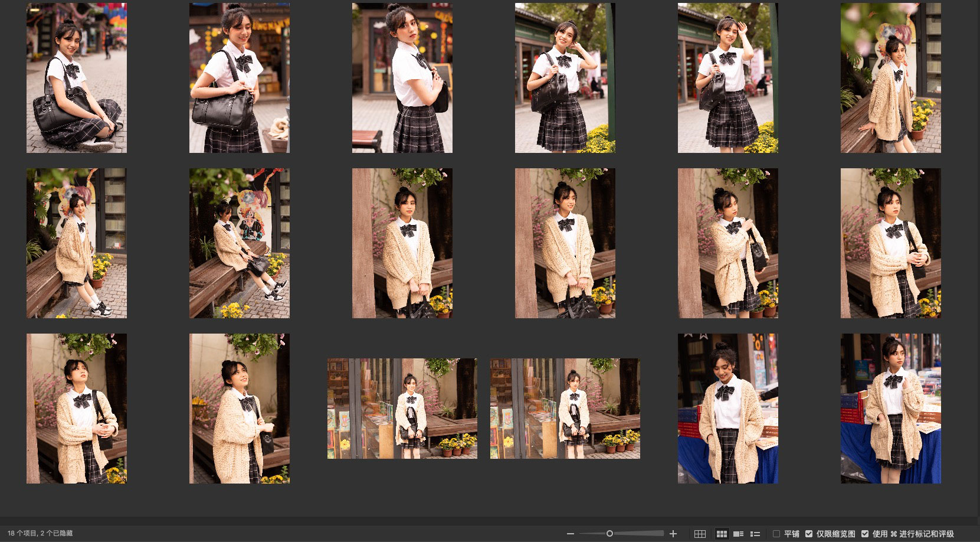Click the plus icon to enlarge thumbnails
The height and width of the screenshot is (542, 980).
pyautogui.click(x=673, y=534)
